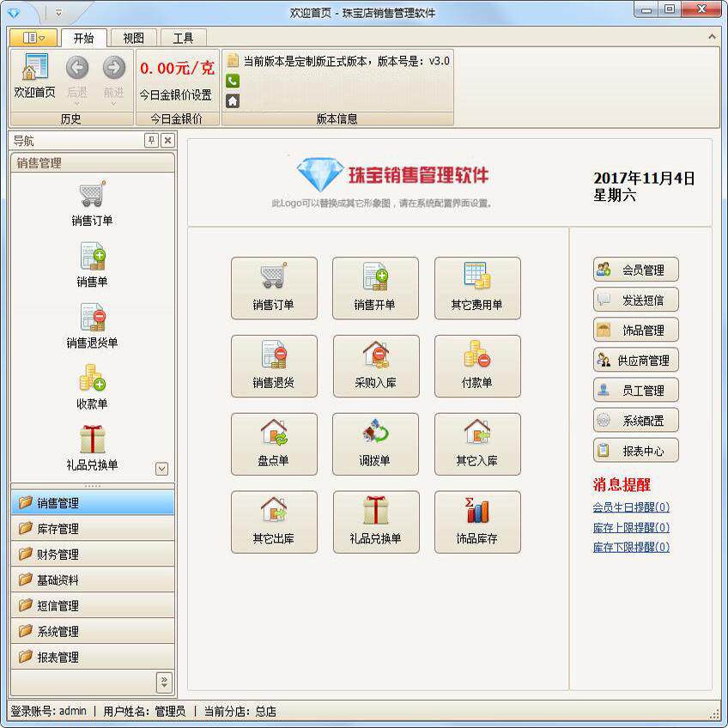Click the 其它费用单 tile
Image resolution: width=728 pixels, height=728 pixels.
[x=477, y=288]
